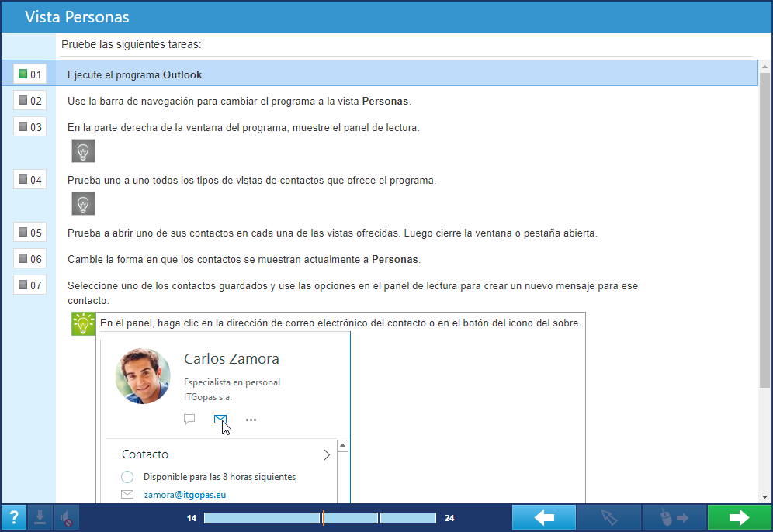Click the availability status circle
Image resolution: width=773 pixels, height=532 pixels.
click(x=127, y=477)
